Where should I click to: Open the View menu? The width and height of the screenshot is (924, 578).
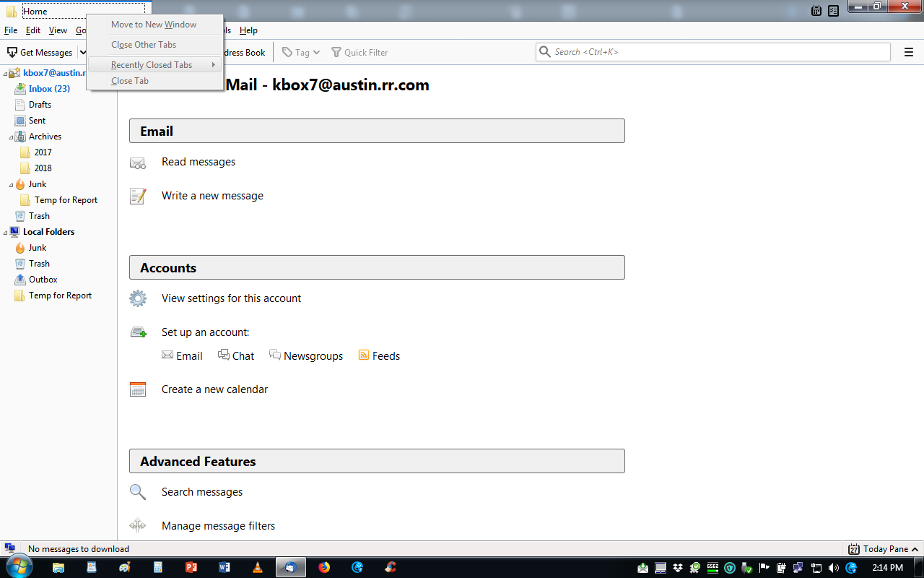click(x=58, y=30)
